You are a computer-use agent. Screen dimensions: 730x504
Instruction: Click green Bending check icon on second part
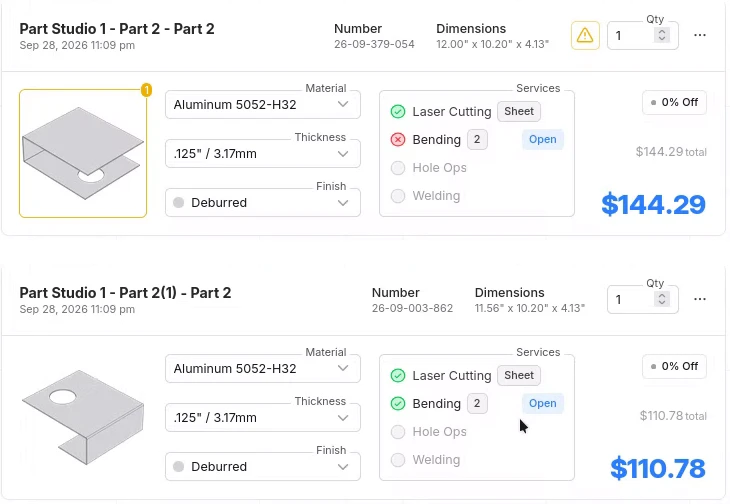(x=398, y=403)
